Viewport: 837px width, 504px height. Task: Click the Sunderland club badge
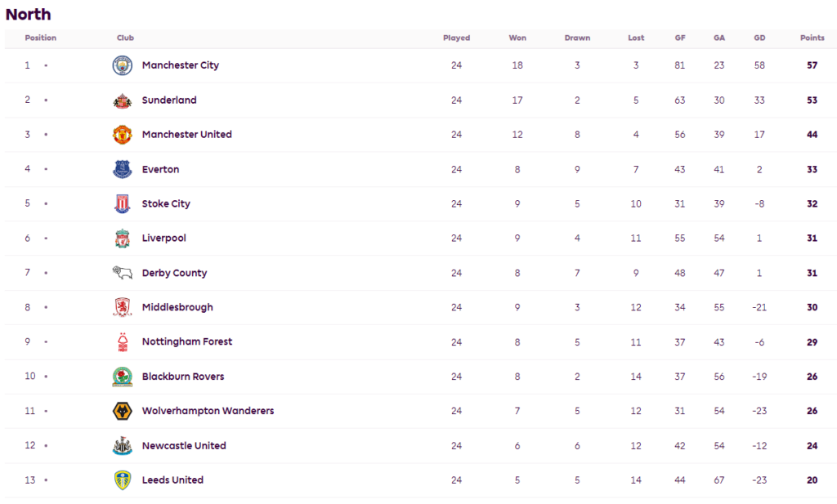click(x=122, y=100)
